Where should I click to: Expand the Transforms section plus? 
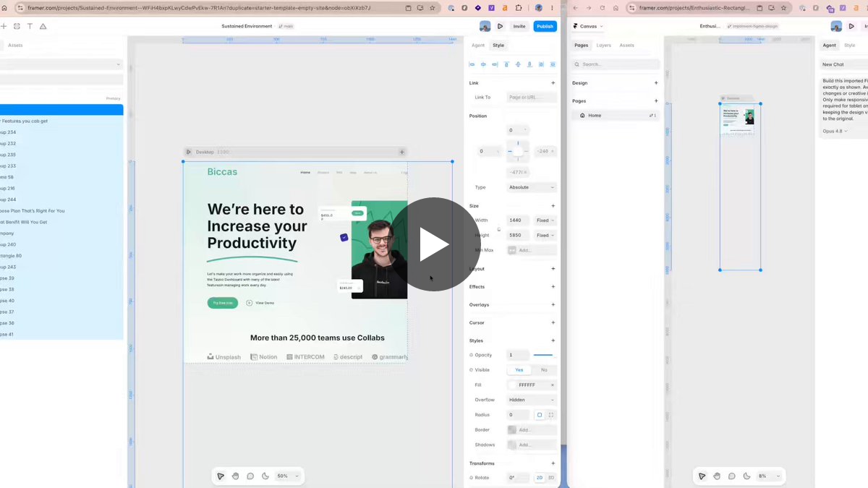(x=553, y=463)
